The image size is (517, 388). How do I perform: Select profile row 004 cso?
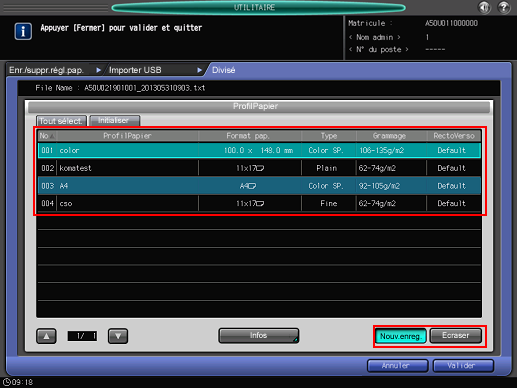(x=259, y=203)
